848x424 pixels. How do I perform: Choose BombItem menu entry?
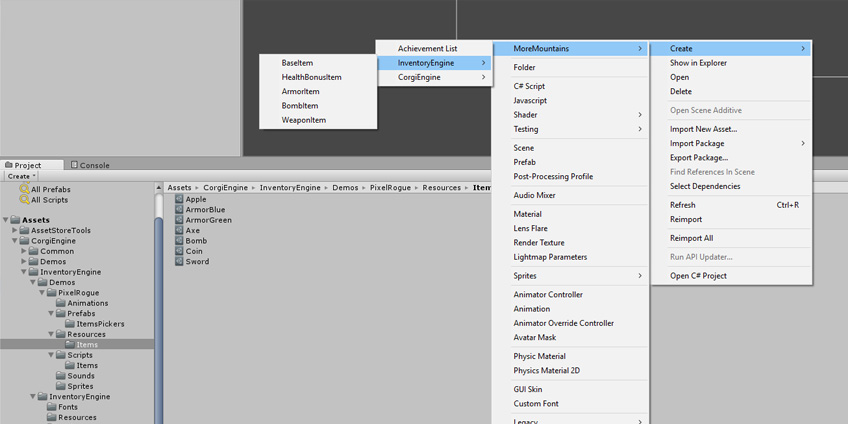(318, 105)
